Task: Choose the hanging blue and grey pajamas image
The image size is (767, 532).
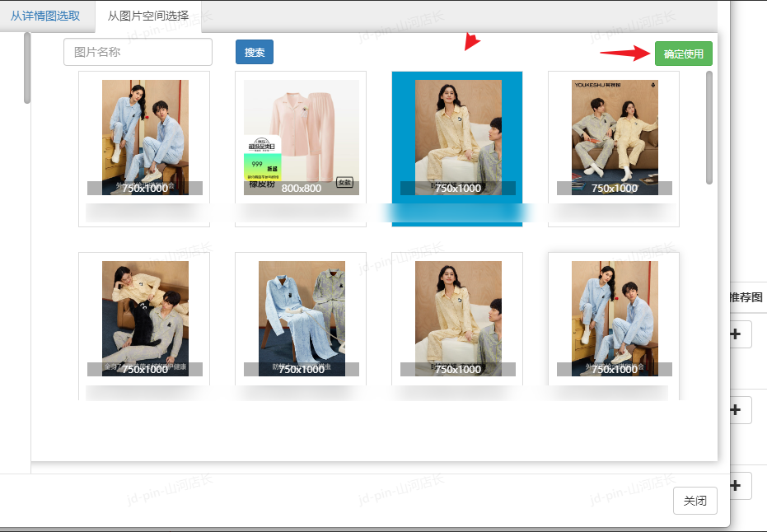Action: point(301,319)
